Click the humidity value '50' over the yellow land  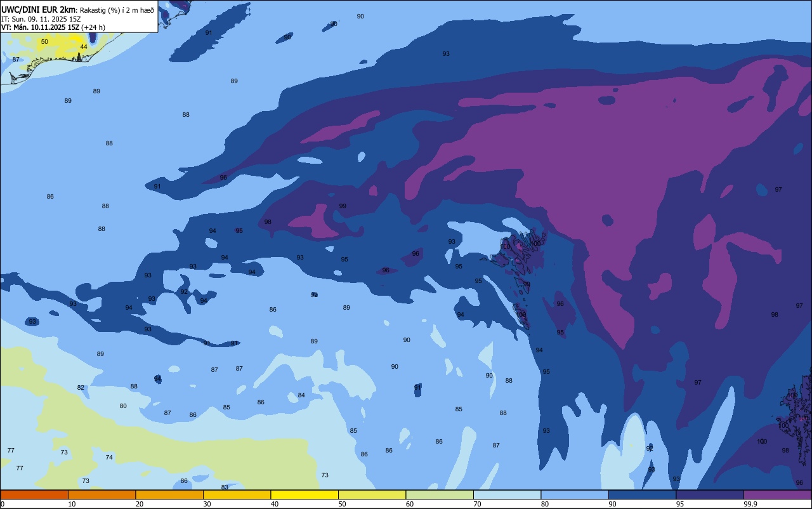pos(44,42)
